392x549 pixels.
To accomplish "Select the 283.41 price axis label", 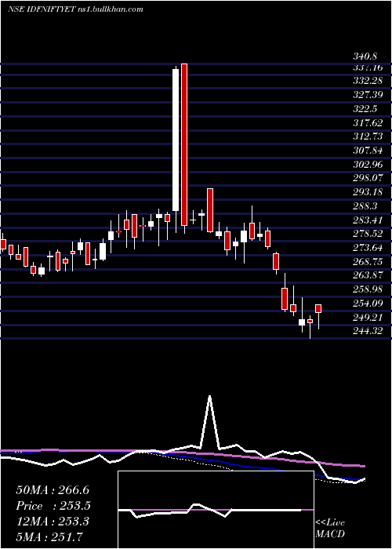I will coord(367,220).
